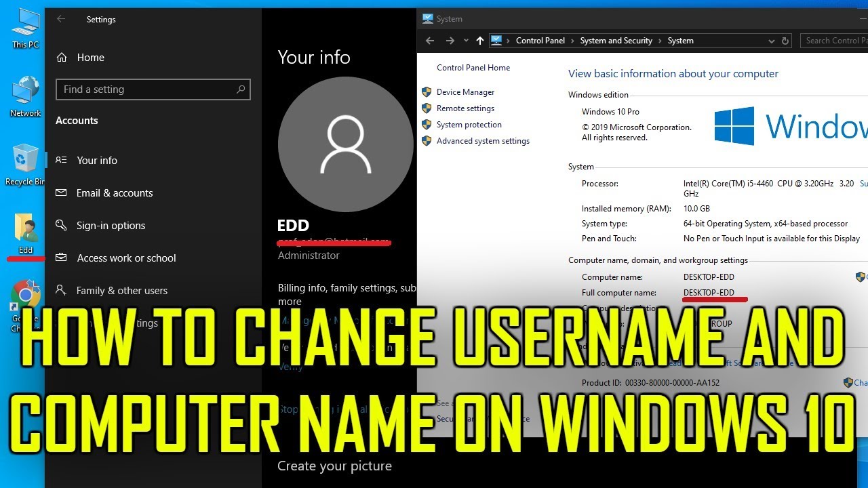Go forward in the System window
Screen dimensions: 868x488
(450, 41)
